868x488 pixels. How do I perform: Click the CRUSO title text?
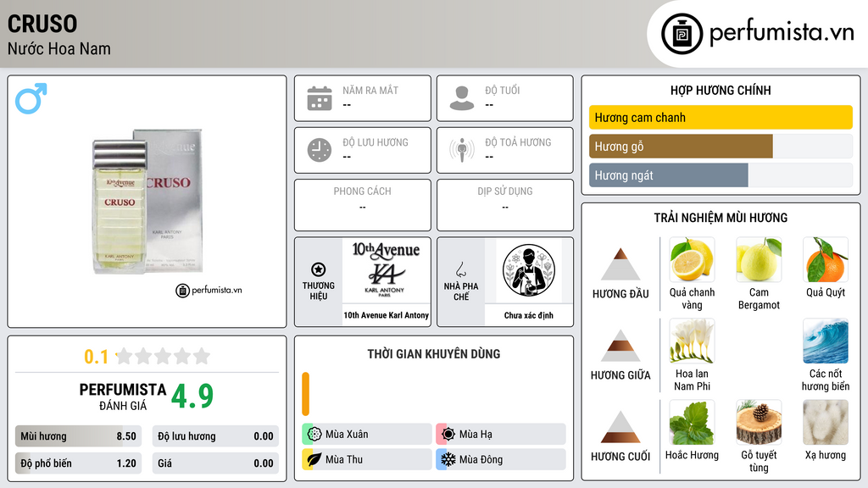point(42,24)
